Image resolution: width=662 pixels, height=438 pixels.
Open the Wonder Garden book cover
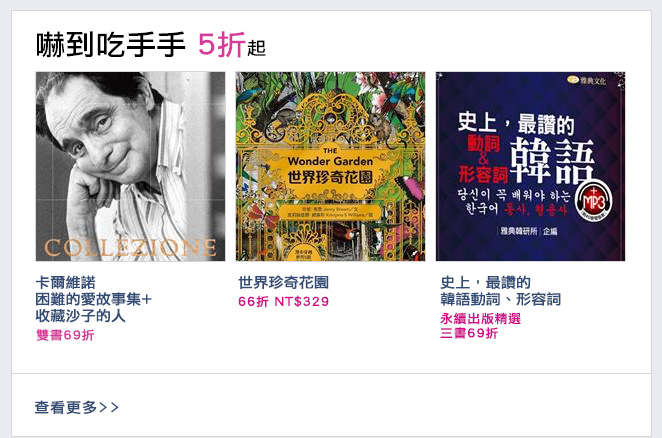tap(330, 166)
